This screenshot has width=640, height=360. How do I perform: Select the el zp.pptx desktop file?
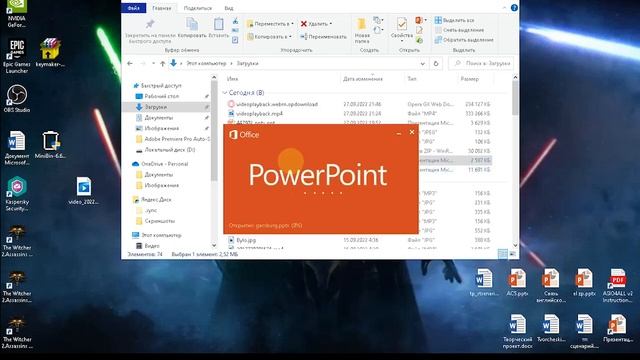click(584, 282)
